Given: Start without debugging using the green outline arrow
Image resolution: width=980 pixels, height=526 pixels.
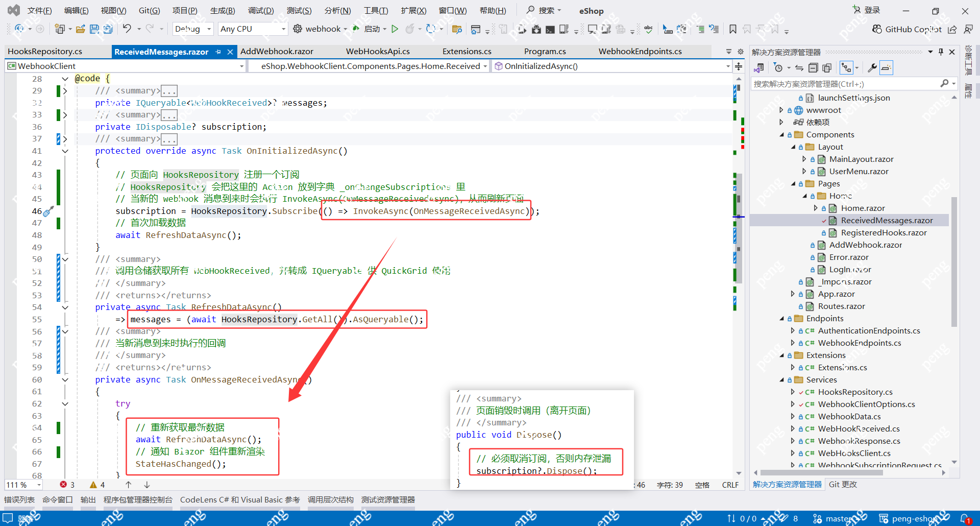Looking at the screenshot, I should pos(395,29).
